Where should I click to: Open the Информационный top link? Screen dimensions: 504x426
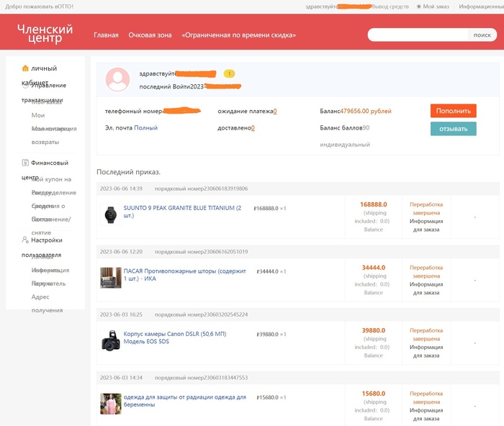[x=481, y=6]
